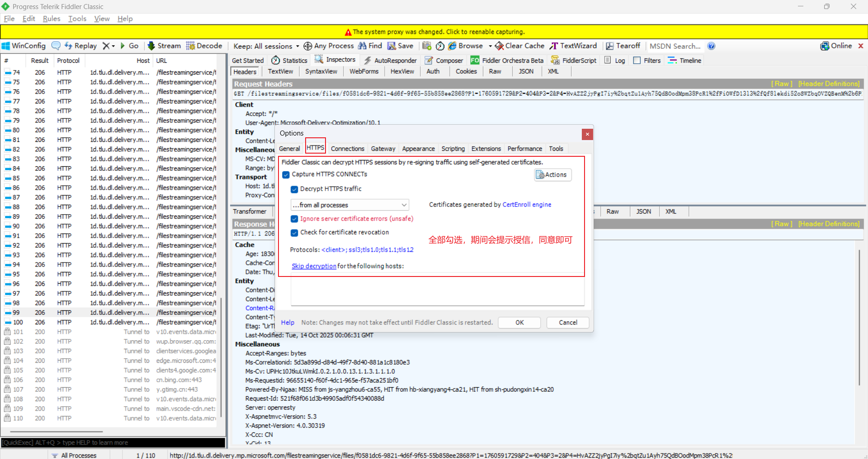
Task: Open the Rules menu
Action: [x=52, y=19]
